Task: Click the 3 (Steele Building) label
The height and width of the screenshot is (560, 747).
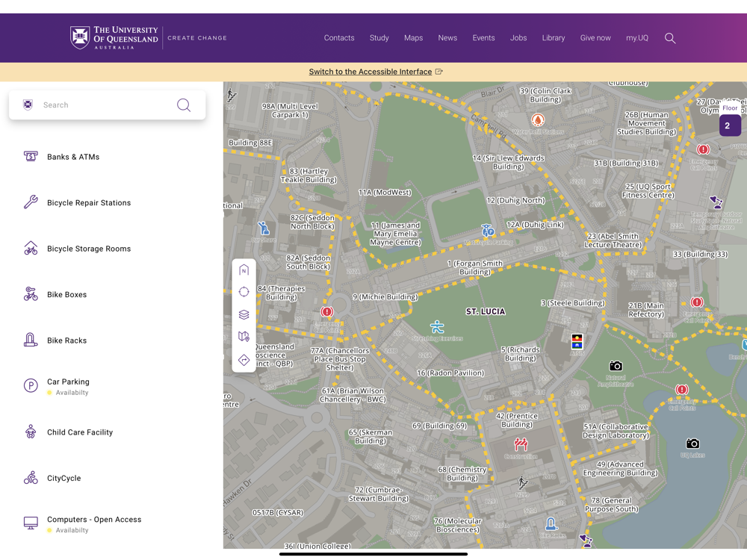Action: [x=573, y=303]
